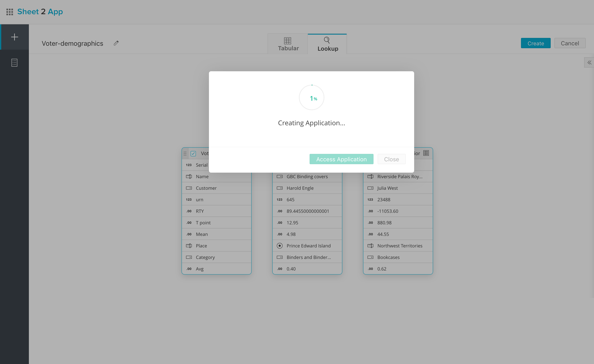Open the apps grid launcher icon
594x364 pixels.
click(10, 12)
